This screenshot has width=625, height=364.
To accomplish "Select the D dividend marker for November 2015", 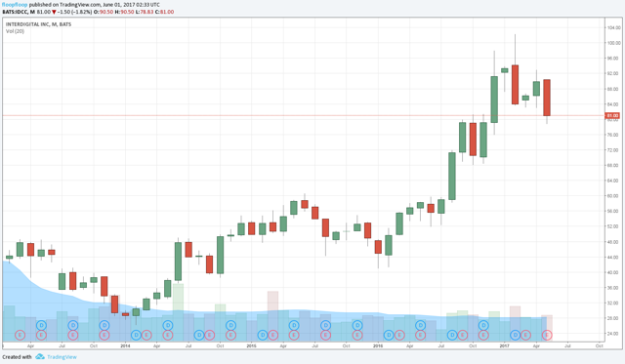I will 357,325.
